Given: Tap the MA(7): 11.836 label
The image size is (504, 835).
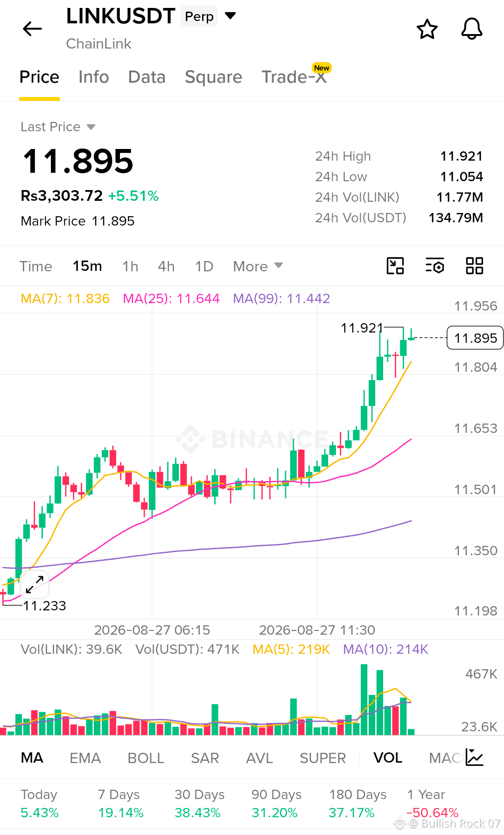Looking at the screenshot, I should point(65,298).
